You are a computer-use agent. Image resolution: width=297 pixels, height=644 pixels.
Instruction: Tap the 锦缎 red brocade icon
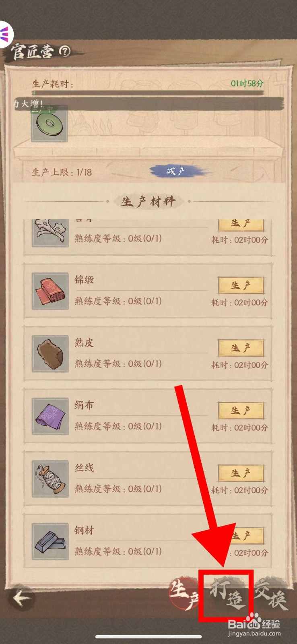50,291
